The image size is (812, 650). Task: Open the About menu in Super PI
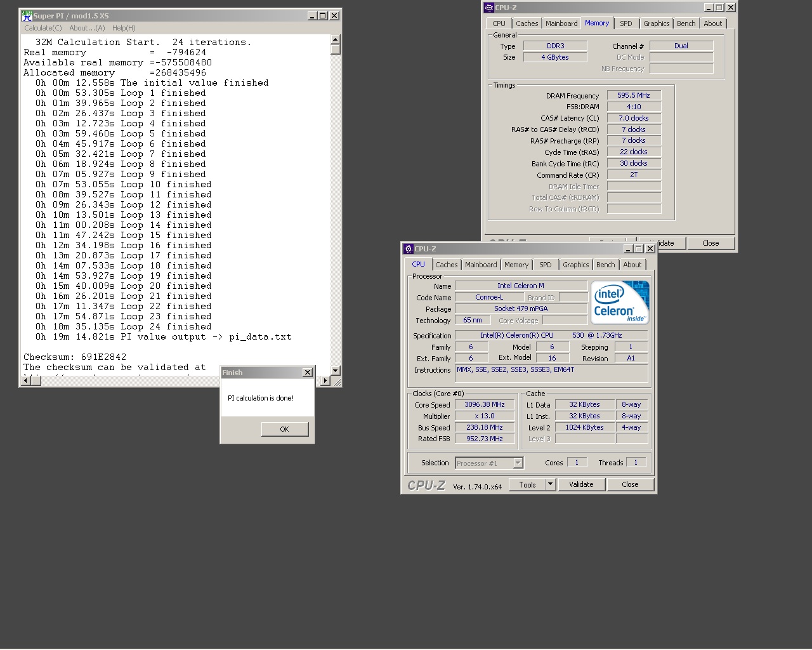pyautogui.click(x=87, y=28)
